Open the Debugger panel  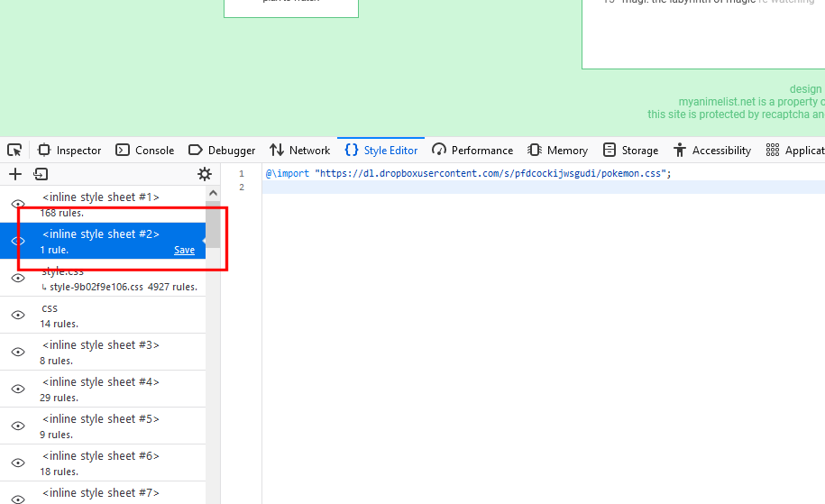click(222, 151)
